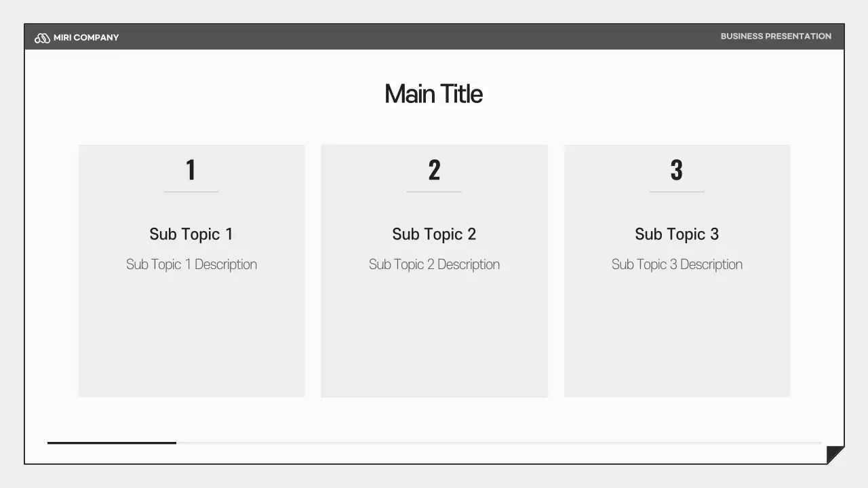Click the Miri Company logo icon

42,38
